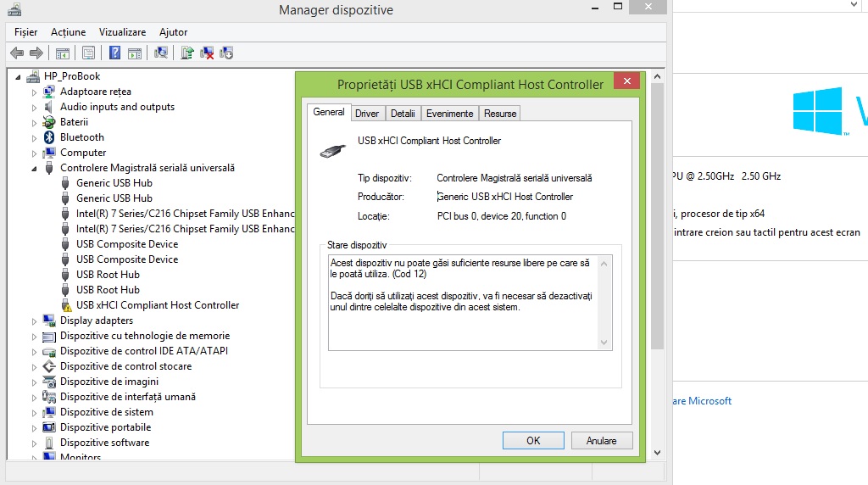Click the Scan for hardware changes icon
This screenshot has height=485, width=868.
point(161,53)
